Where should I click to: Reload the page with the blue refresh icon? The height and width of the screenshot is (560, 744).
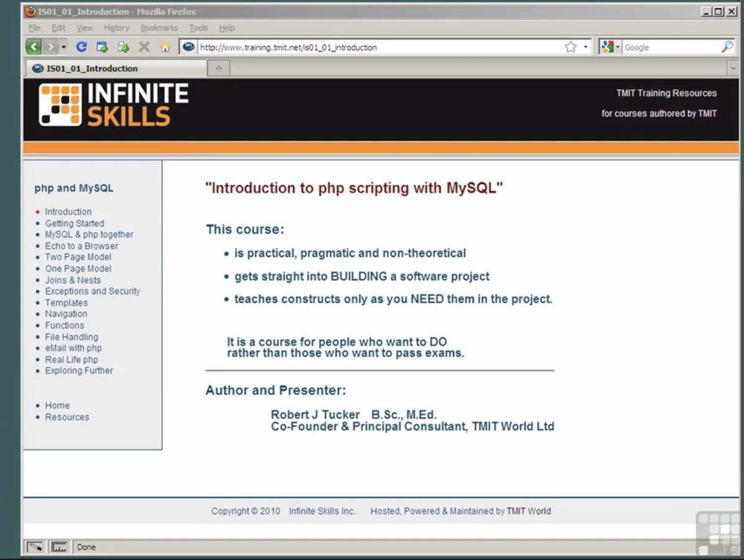pos(81,47)
